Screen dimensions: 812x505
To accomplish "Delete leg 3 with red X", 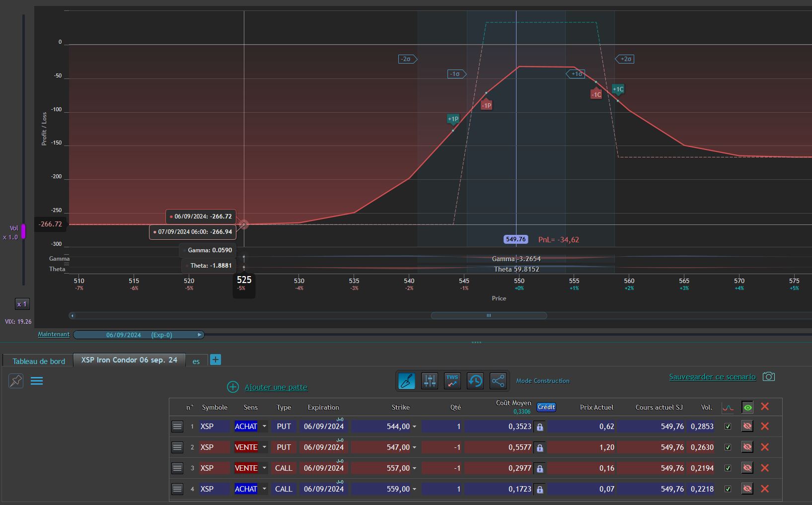I will [x=764, y=468].
